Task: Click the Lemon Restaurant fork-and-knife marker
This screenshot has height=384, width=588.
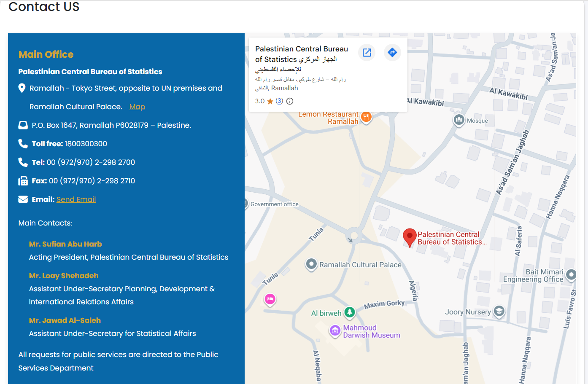Action: click(x=367, y=117)
